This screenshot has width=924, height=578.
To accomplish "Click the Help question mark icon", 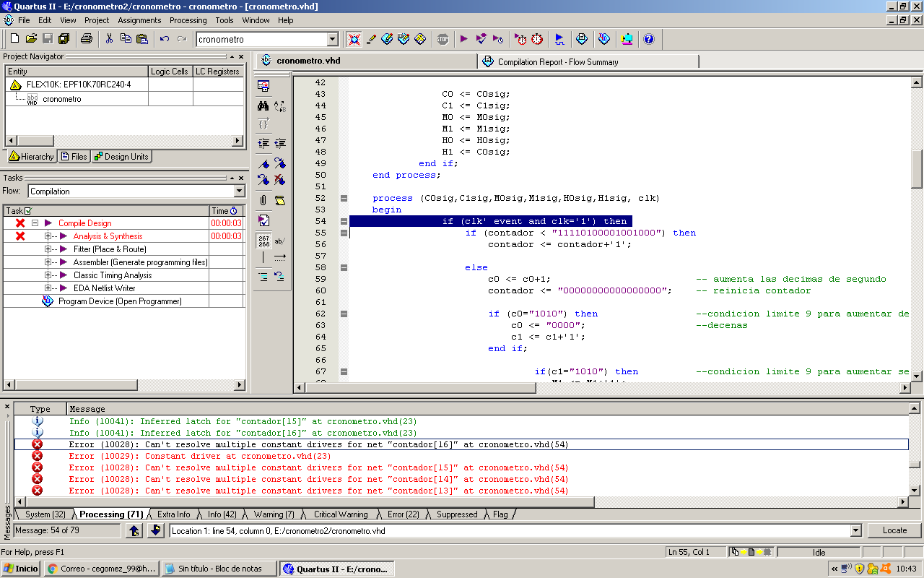I will (648, 39).
